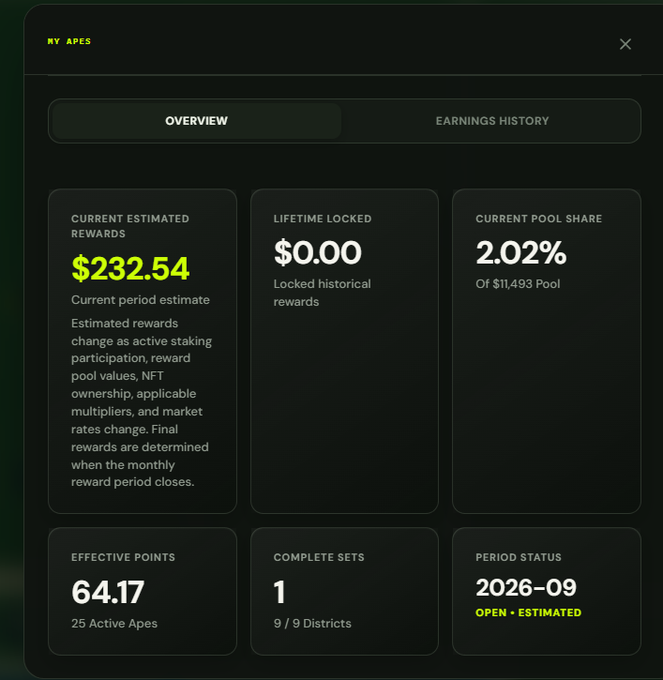Click the Lifetime Locked heading

click(x=322, y=219)
